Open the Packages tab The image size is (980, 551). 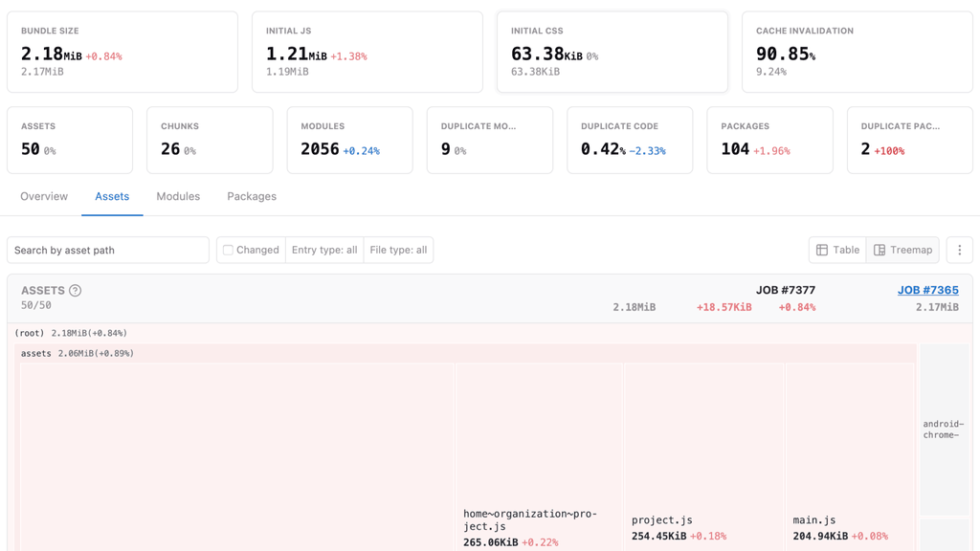point(252,196)
